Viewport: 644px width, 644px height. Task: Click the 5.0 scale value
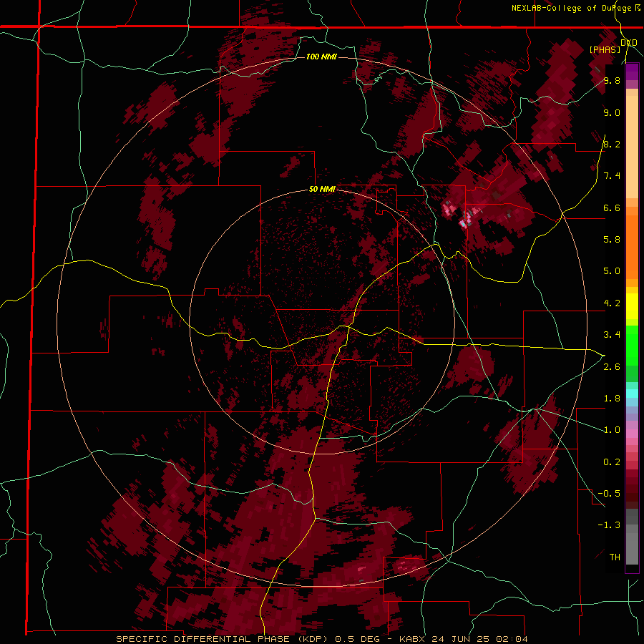point(612,271)
